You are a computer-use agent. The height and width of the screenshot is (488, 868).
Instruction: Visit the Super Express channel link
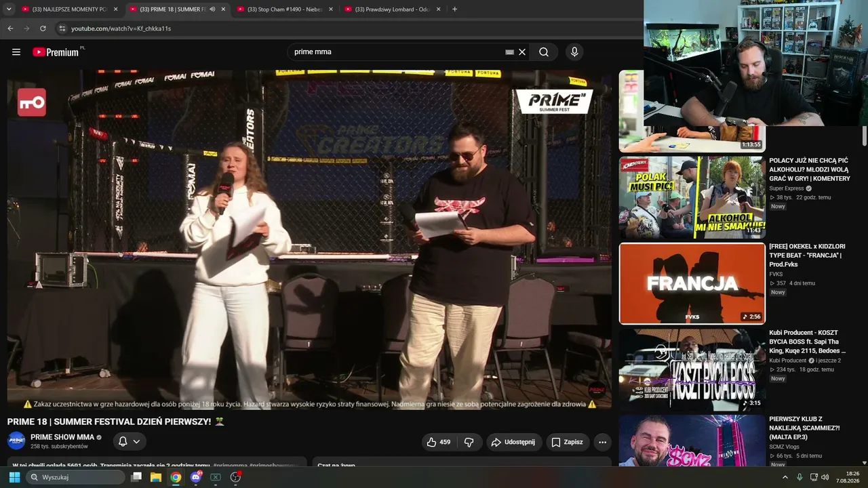point(786,188)
